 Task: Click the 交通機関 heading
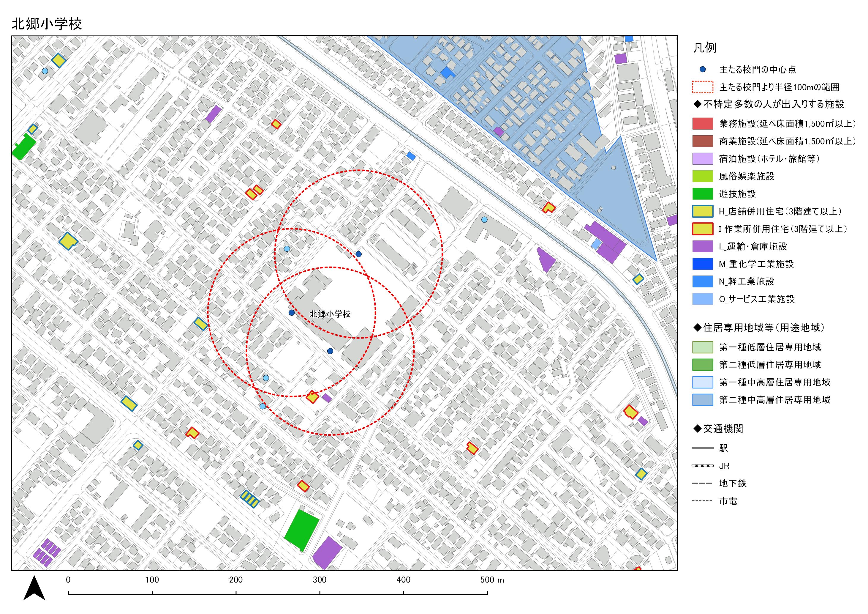pos(718,429)
